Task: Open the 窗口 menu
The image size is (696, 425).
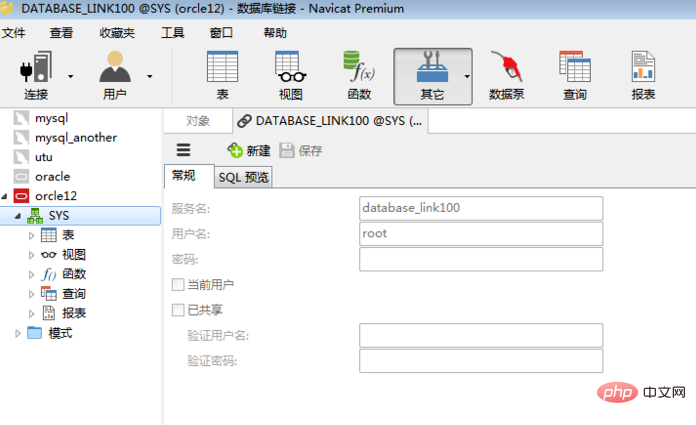Action: pos(221,33)
